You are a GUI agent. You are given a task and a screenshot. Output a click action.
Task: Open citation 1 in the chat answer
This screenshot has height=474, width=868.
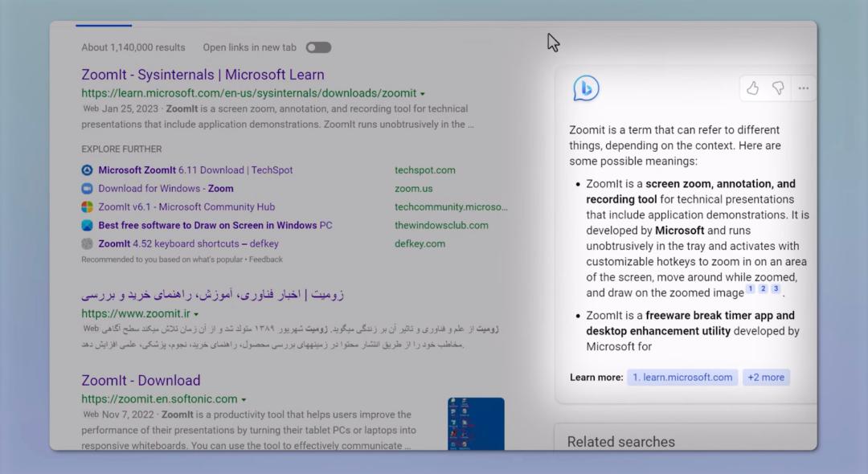pos(750,288)
